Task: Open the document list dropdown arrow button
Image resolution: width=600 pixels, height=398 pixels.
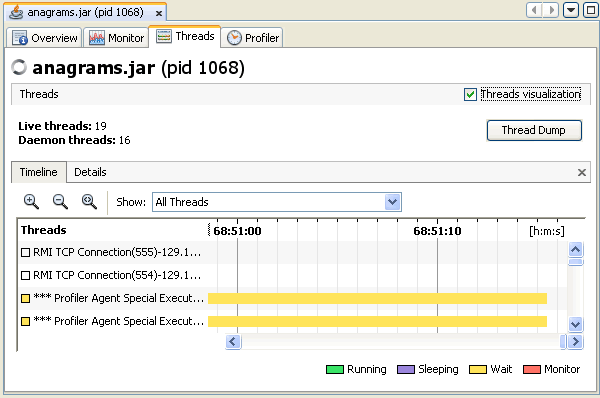Action: click(x=571, y=10)
